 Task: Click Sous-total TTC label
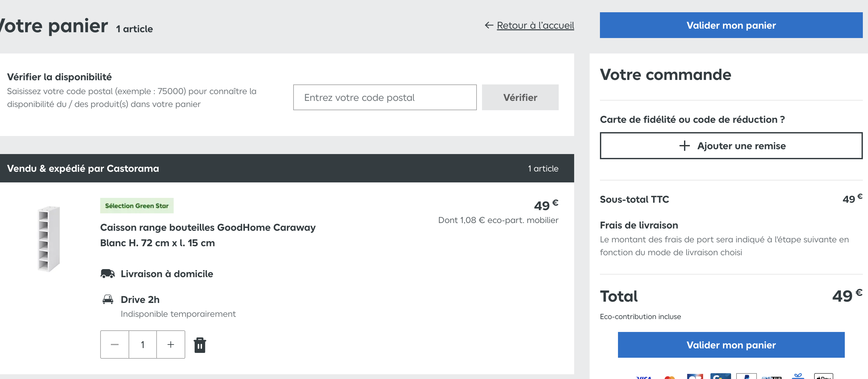(634, 199)
